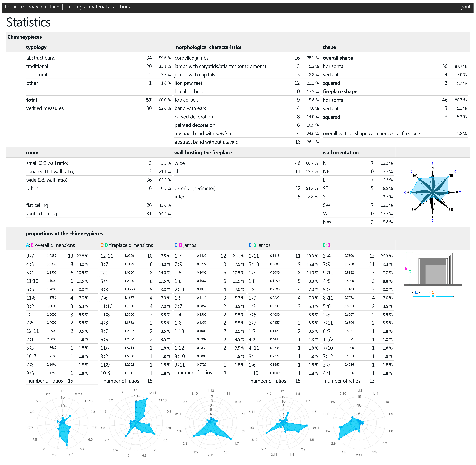The height and width of the screenshot is (465, 476).
Task: Click the E:B jambs radar chart
Action: 211,423
